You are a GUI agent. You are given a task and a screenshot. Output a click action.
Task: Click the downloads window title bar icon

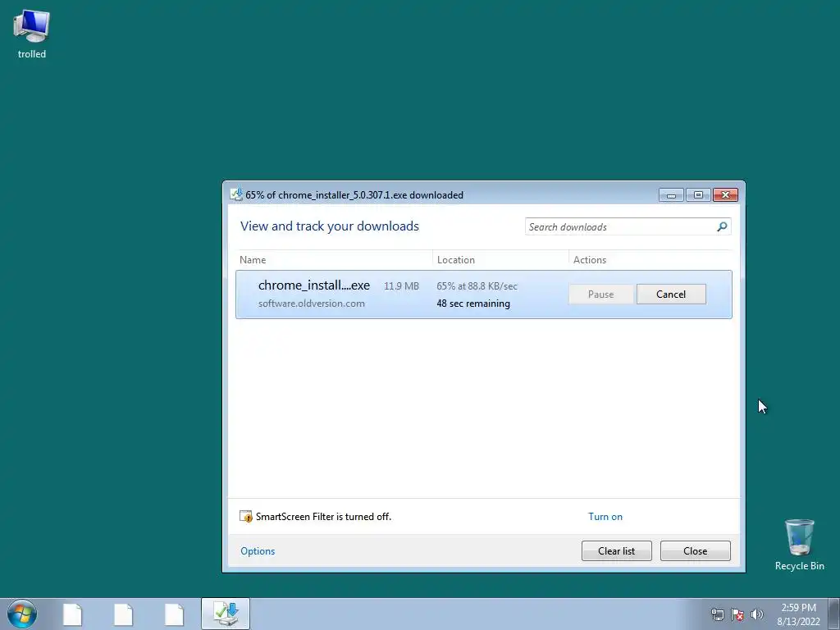236,194
